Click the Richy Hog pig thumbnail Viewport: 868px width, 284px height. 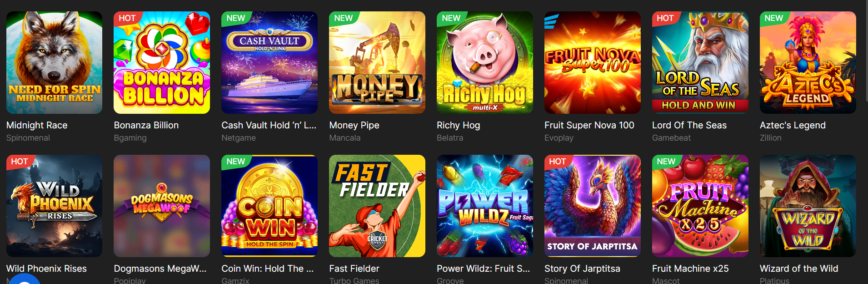click(x=485, y=62)
